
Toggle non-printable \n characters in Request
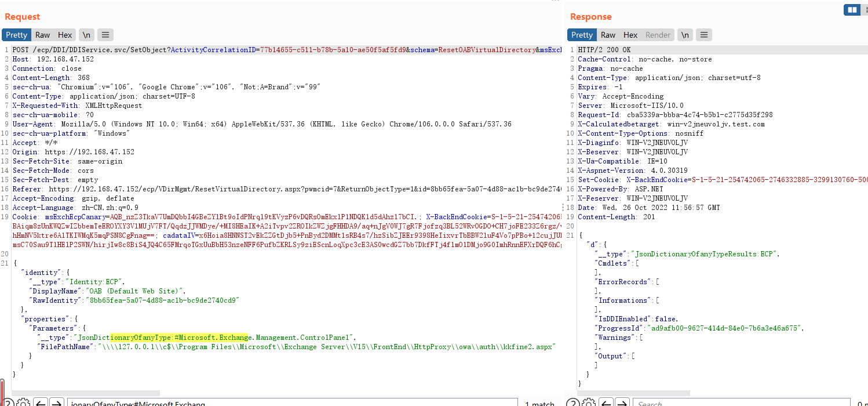[86, 35]
